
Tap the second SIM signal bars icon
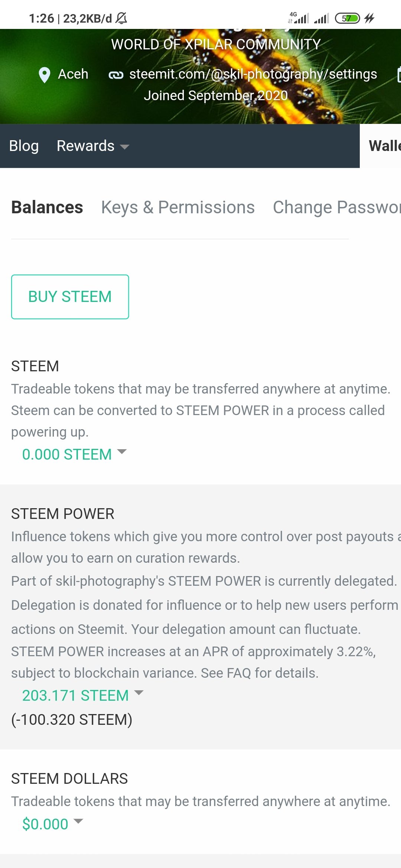point(322,18)
